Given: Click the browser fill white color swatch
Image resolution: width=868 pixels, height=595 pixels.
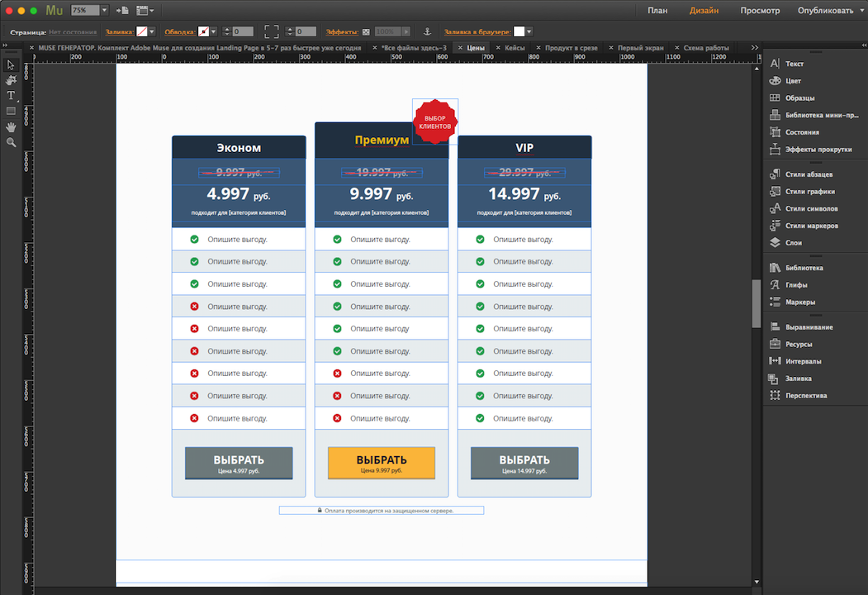Looking at the screenshot, I should point(518,31).
